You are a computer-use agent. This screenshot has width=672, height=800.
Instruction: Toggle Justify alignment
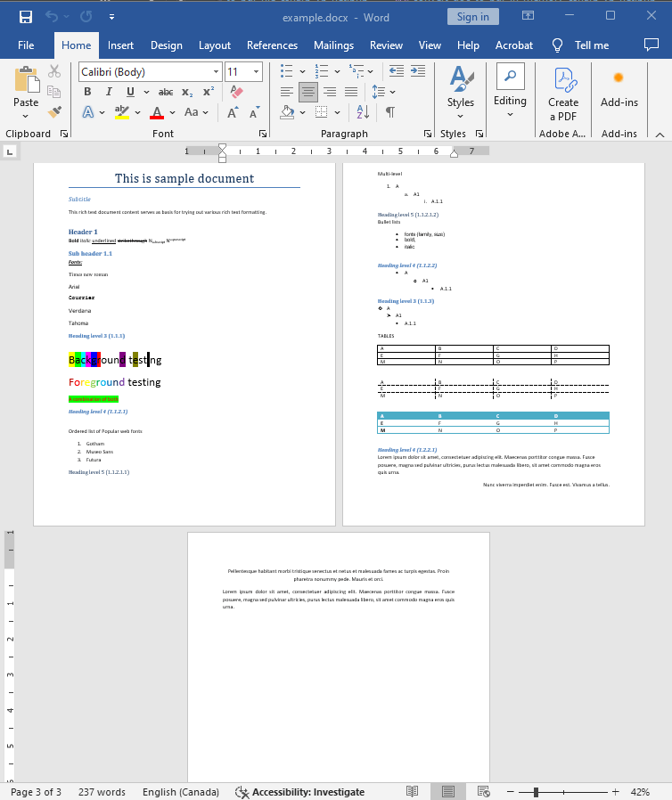click(351, 92)
